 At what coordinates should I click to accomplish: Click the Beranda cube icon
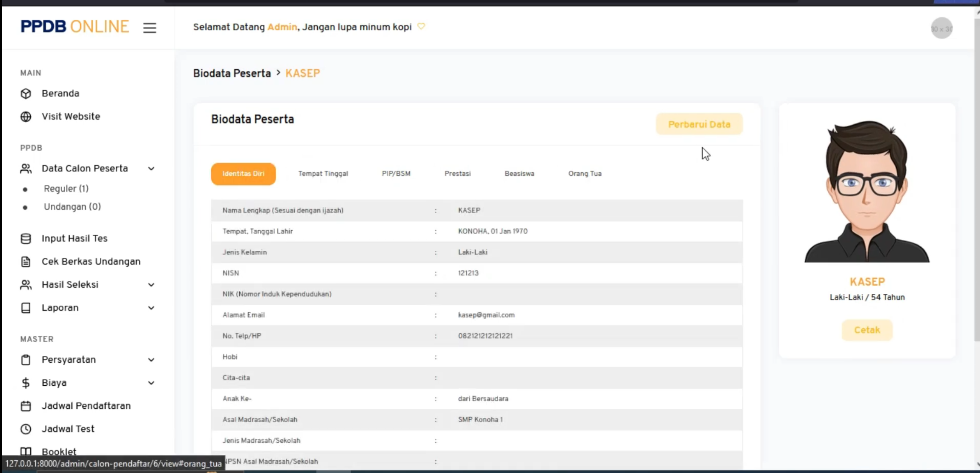tap(26, 93)
